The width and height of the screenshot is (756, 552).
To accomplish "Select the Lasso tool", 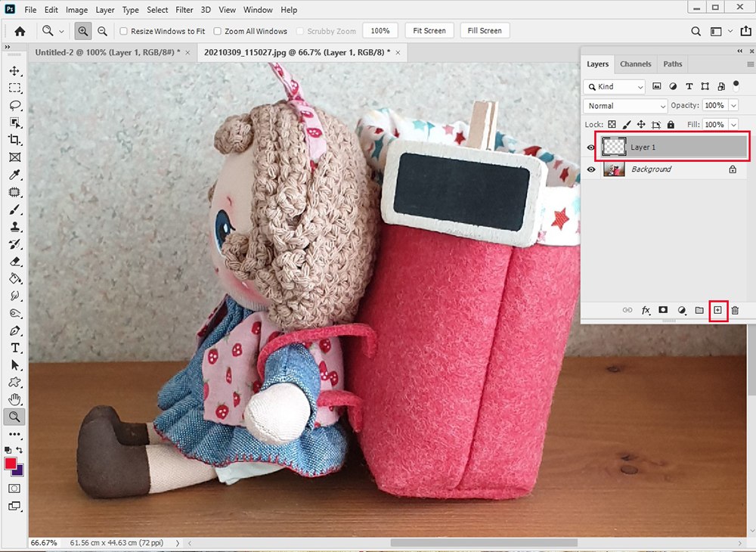I will (14, 105).
